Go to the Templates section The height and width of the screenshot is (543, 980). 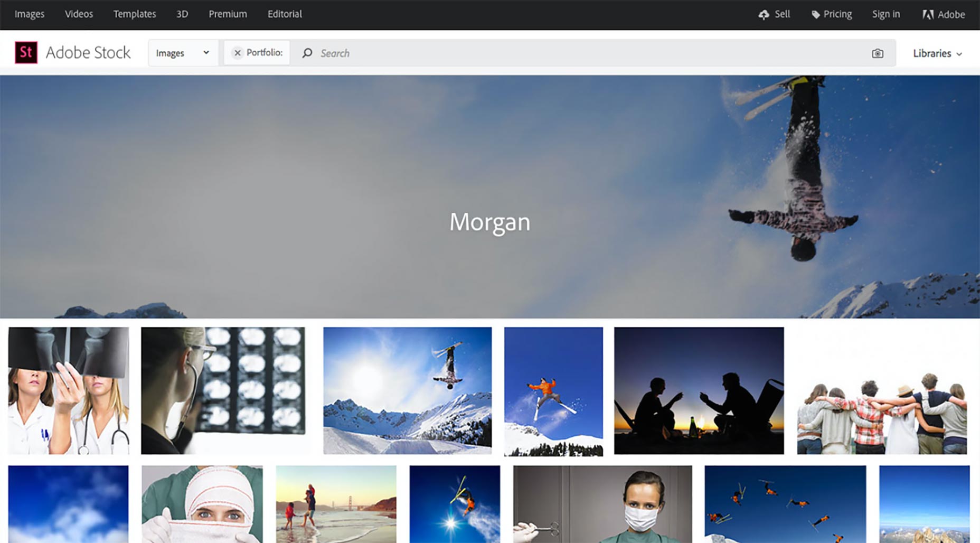click(x=135, y=14)
